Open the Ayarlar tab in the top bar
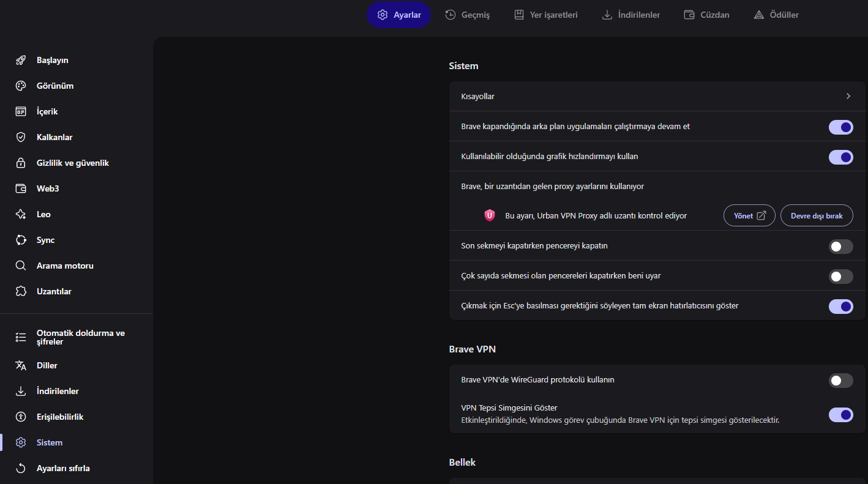 click(399, 15)
